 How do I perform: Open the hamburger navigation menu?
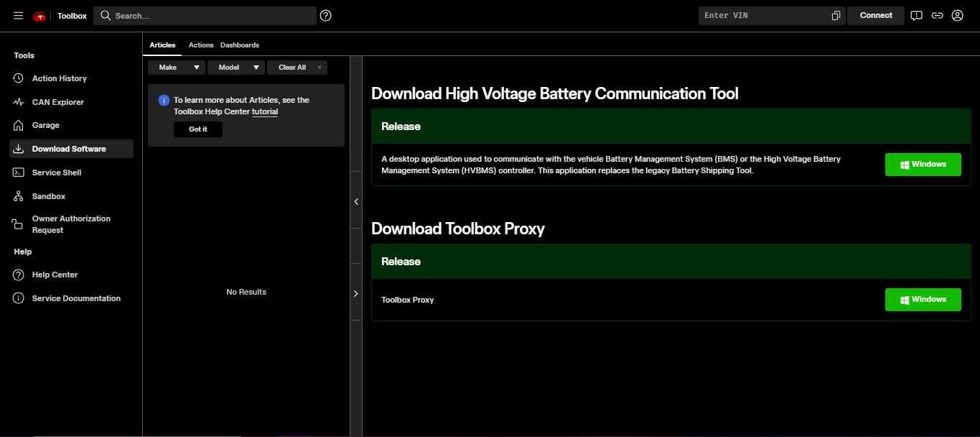coord(18,15)
